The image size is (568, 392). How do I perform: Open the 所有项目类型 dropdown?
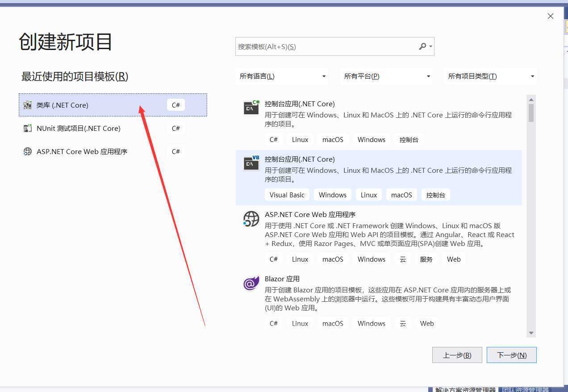coord(491,76)
